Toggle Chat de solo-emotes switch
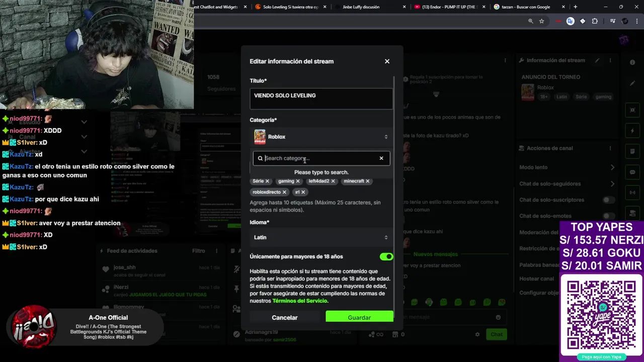 click(609, 216)
